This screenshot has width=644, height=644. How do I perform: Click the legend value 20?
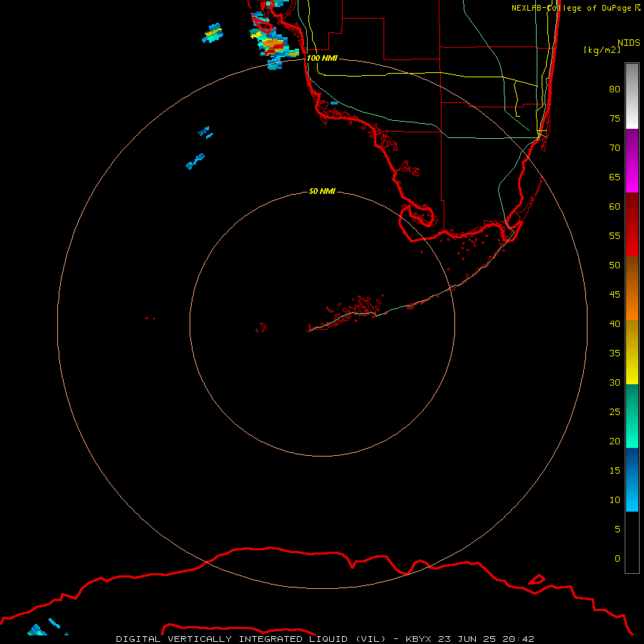point(615,441)
